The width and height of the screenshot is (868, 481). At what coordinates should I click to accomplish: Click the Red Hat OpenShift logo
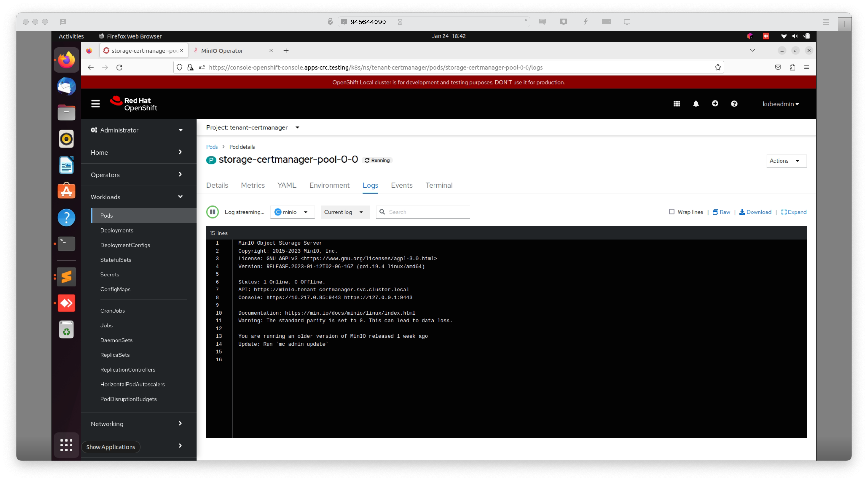(133, 104)
